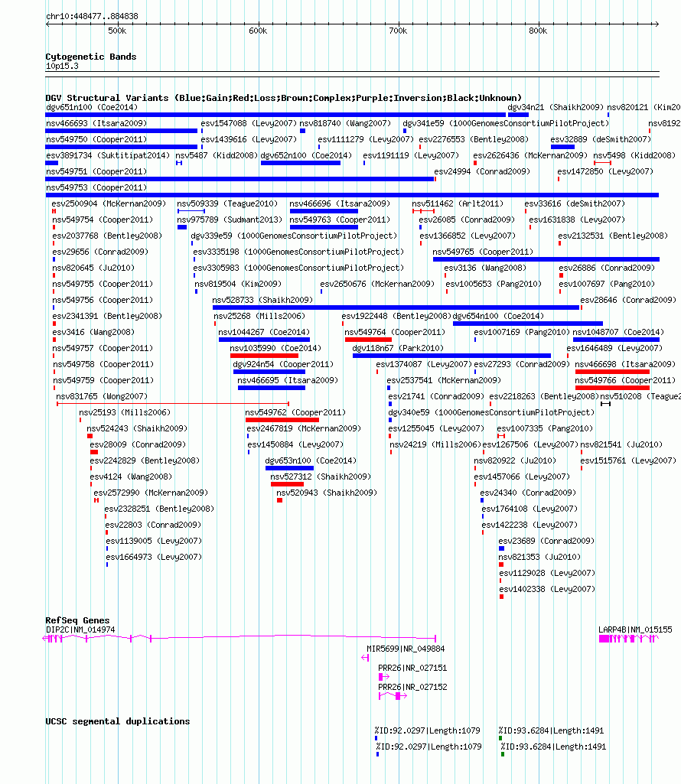Click esv1664973 (Levy2007) label
This screenshot has width=681, height=784.
point(154,557)
